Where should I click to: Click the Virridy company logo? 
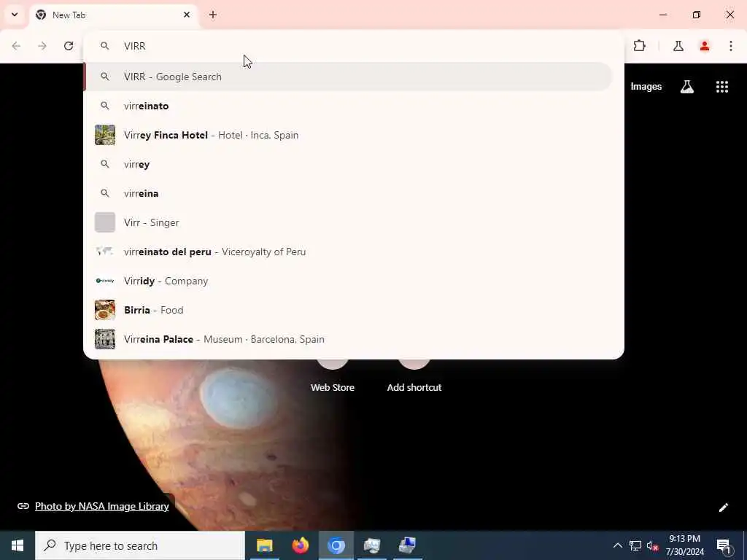[105, 281]
